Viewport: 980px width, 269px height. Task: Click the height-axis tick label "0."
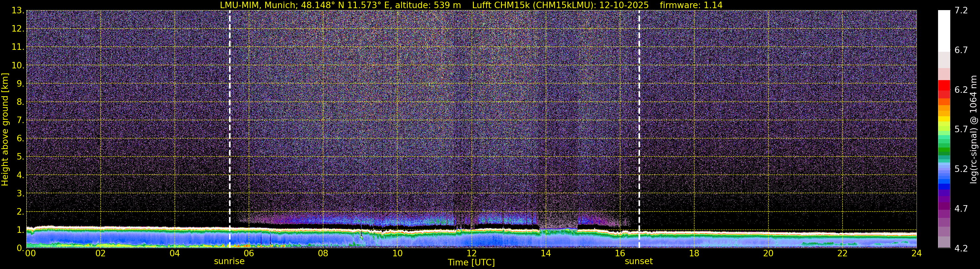pyautogui.click(x=20, y=248)
